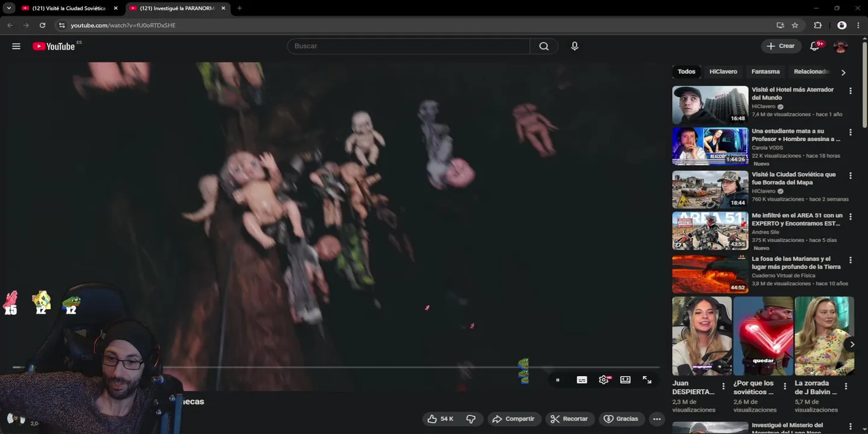Open more video actions ellipsis
This screenshot has height=434, width=868.
click(x=657, y=419)
